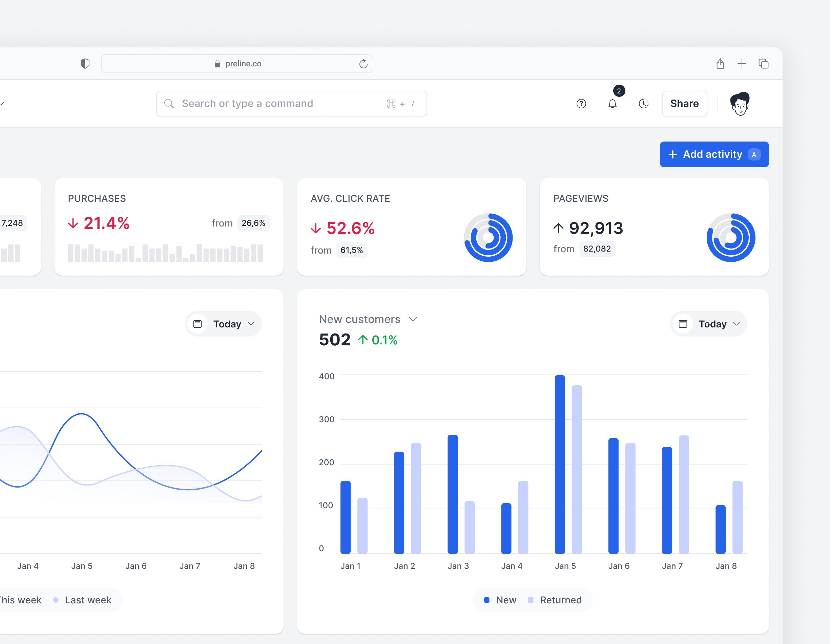Open a new browser tab
830x644 pixels.
pos(742,63)
